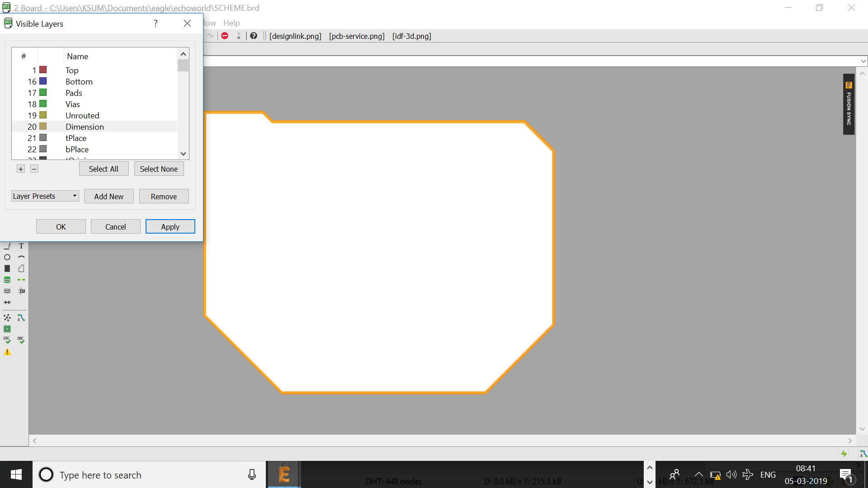The image size is (868, 488).
Task: Select the Polygon tool
Action: pos(21,268)
